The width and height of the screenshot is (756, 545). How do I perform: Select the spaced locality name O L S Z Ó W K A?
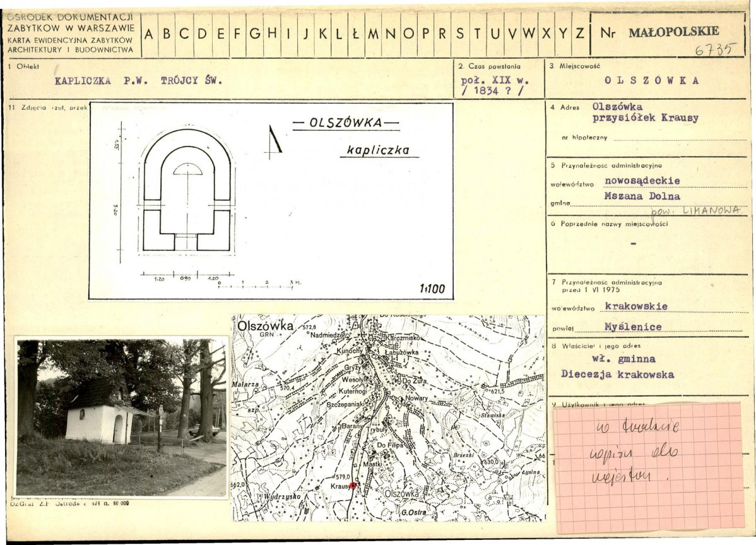[651, 81]
